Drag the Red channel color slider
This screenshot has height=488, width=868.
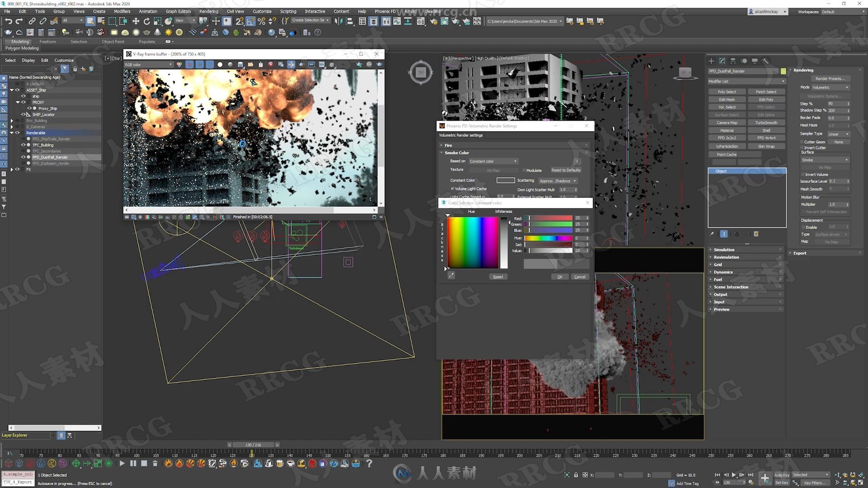tap(529, 219)
